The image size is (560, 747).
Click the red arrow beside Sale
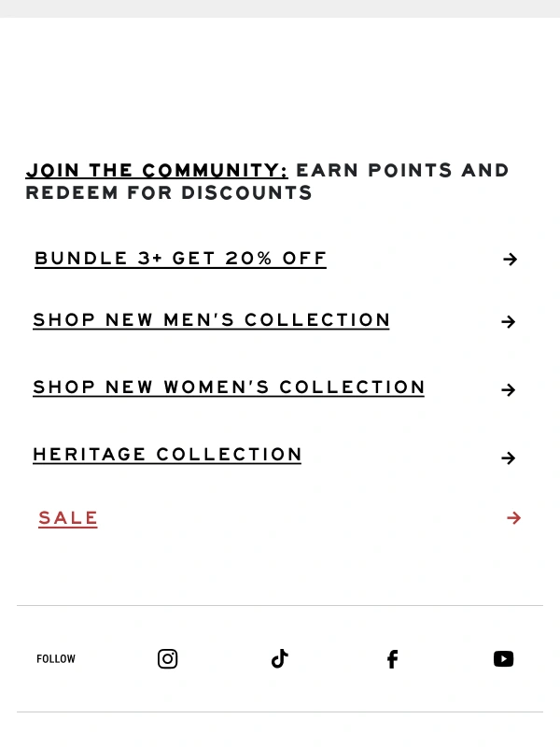point(514,517)
